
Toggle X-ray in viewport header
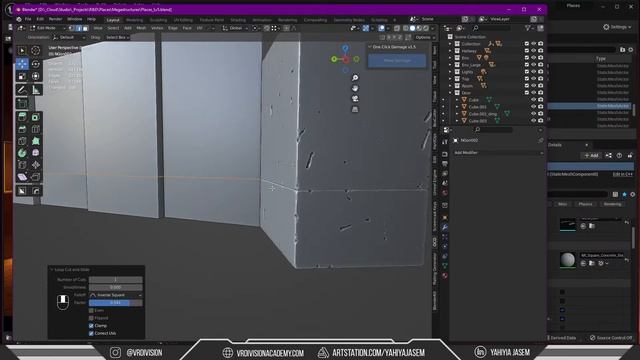pos(397,28)
